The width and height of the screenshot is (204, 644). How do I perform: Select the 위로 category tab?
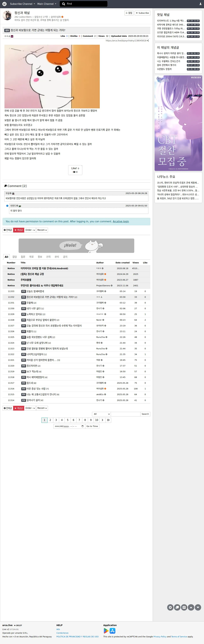point(31,257)
